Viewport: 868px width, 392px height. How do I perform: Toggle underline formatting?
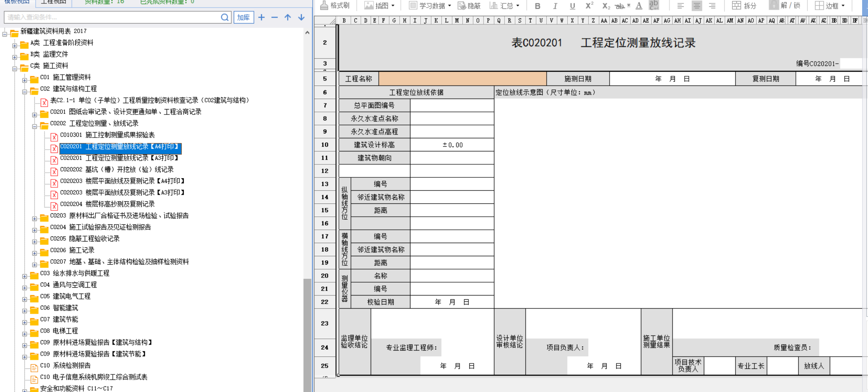click(572, 6)
